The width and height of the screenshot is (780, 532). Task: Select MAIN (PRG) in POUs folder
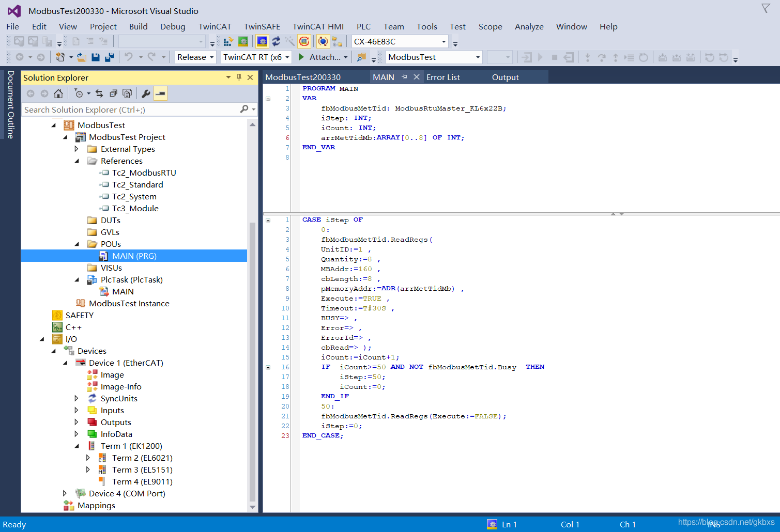(134, 256)
